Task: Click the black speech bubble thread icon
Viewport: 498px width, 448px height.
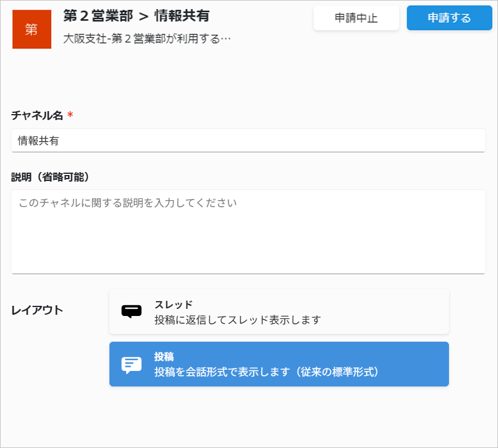Action: point(132,312)
